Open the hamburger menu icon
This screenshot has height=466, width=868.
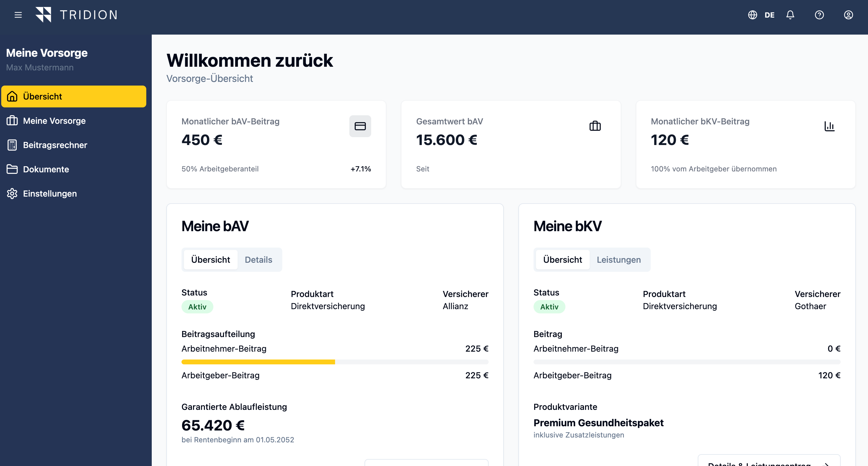click(18, 15)
